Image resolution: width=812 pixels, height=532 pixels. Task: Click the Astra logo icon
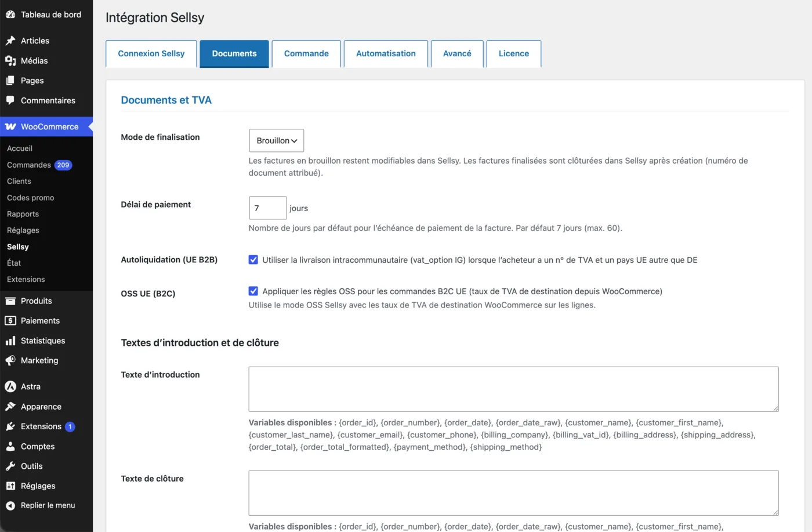pos(10,386)
